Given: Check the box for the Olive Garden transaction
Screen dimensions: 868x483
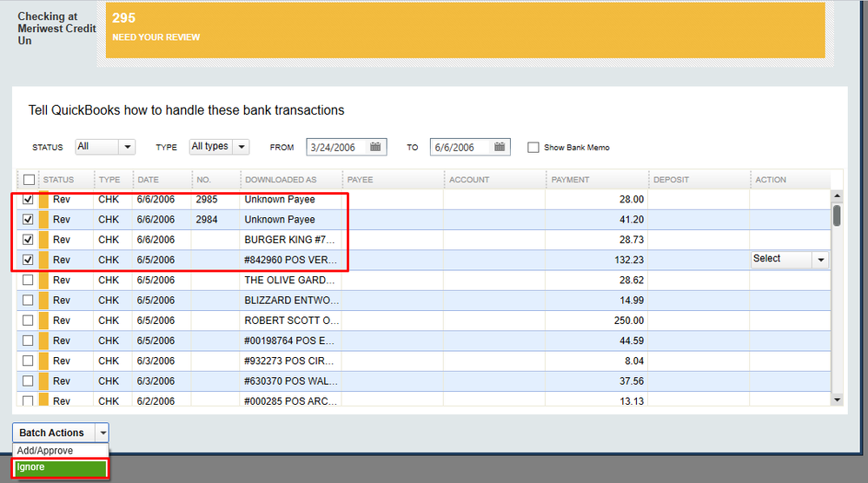Looking at the screenshot, I should (29, 280).
